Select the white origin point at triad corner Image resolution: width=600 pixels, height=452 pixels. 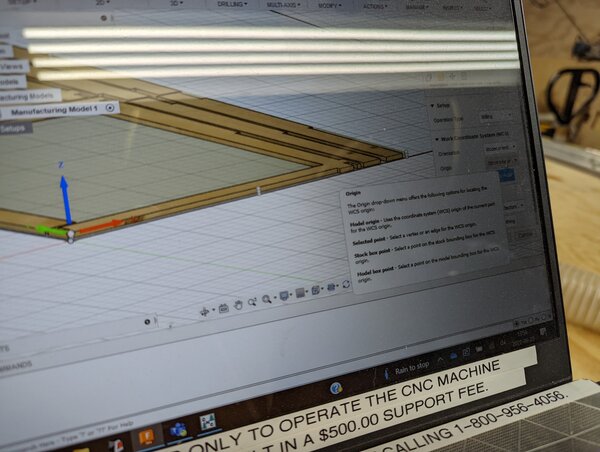click(x=70, y=234)
